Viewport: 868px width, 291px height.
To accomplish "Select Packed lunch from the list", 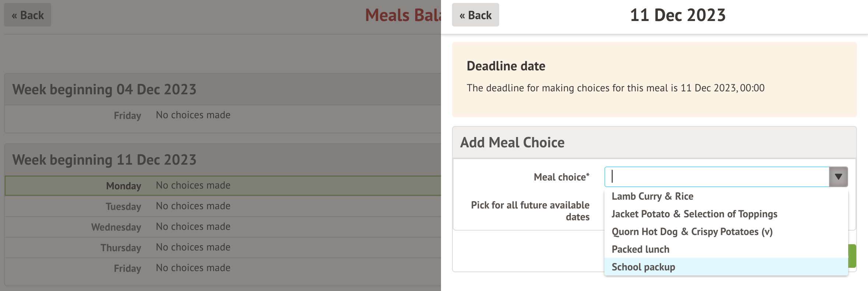I will pyautogui.click(x=640, y=249).
